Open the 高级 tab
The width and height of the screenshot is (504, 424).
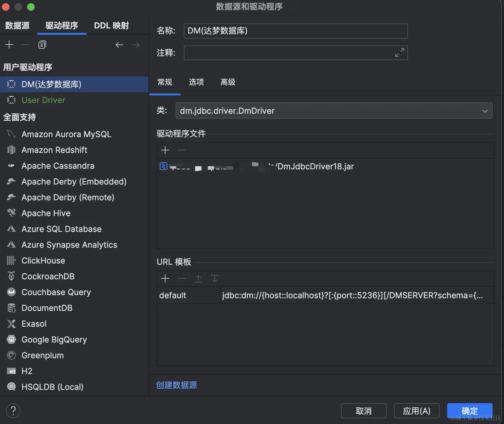[228, 82]
